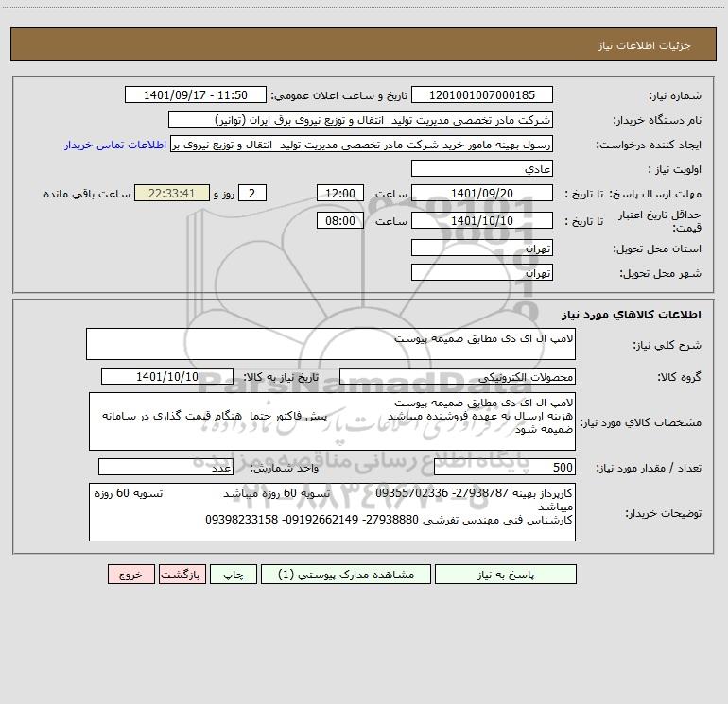
Task: Click شهر محل تحویل field تهران
Action: click(482, 272)
